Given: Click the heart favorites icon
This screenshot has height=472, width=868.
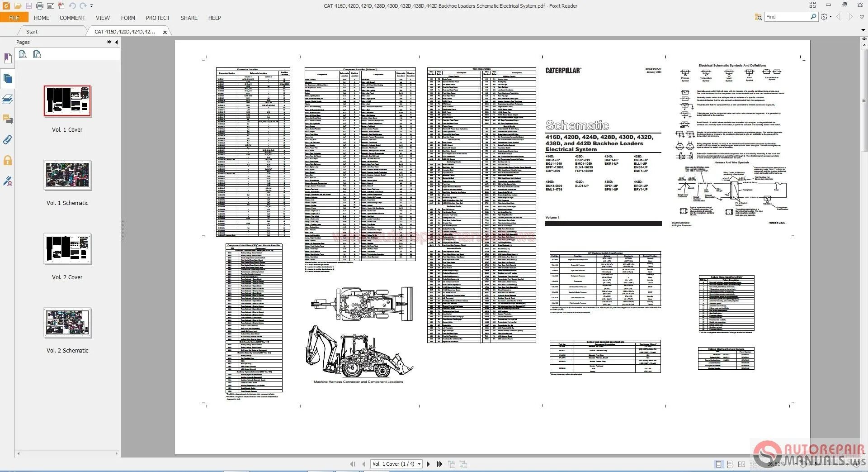Looking at the screenshot, I should pyautogui.click(x=862, y=17).
